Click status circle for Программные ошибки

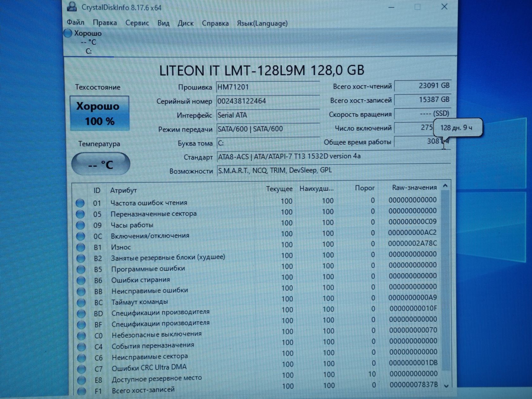click(81, 269)
